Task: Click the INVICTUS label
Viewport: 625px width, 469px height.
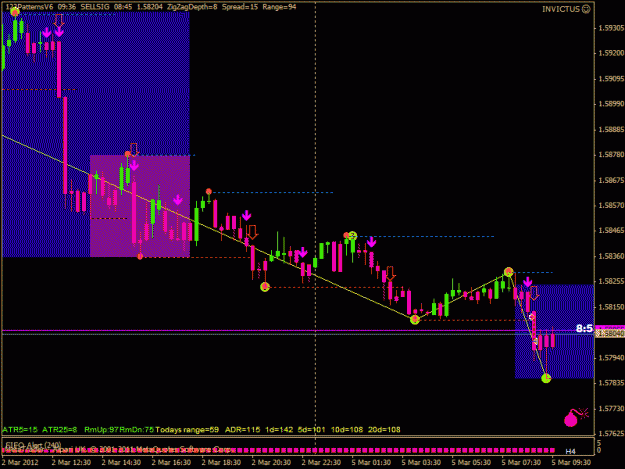Action: pyautogui.click(x=561, y=9)
